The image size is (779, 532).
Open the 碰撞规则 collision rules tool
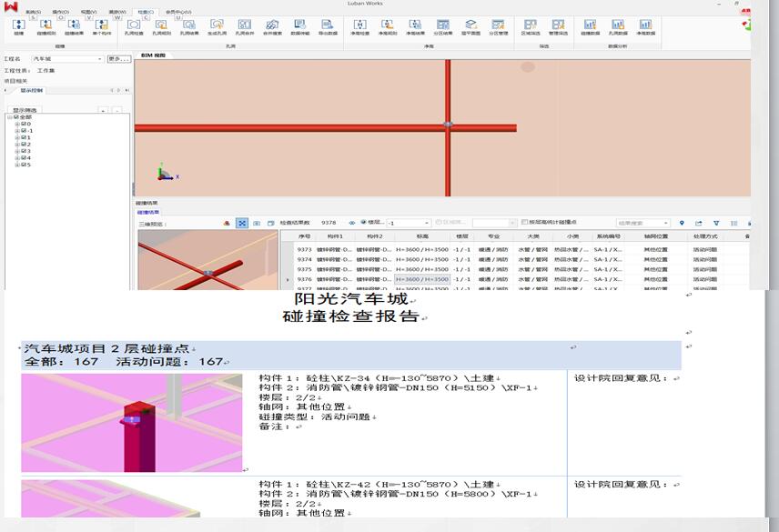(46, 26)
